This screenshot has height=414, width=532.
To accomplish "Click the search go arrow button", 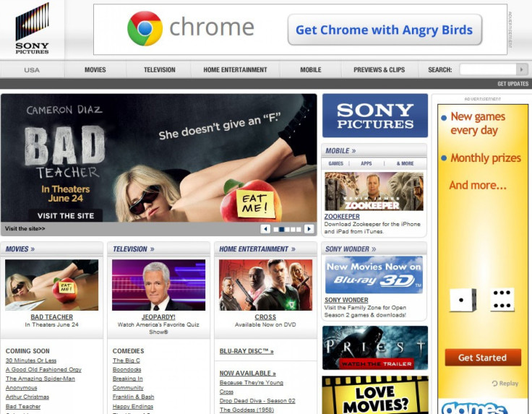I will pos(522,69).
